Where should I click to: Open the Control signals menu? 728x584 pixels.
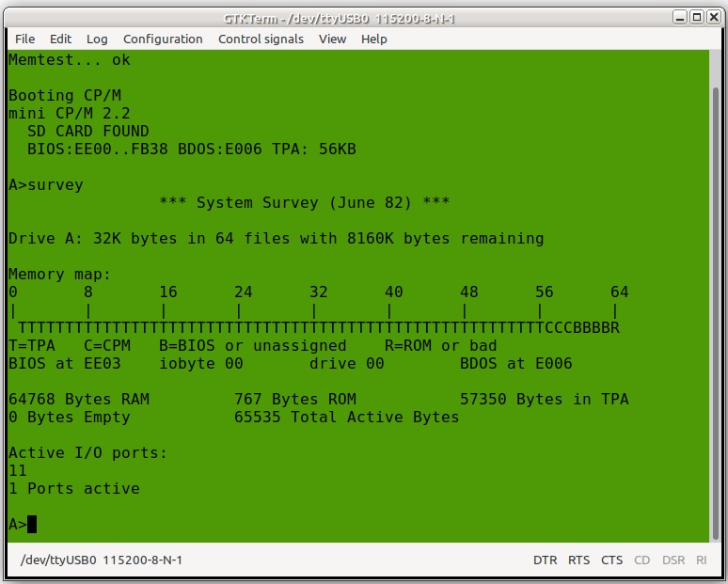[x=261, y=39]
